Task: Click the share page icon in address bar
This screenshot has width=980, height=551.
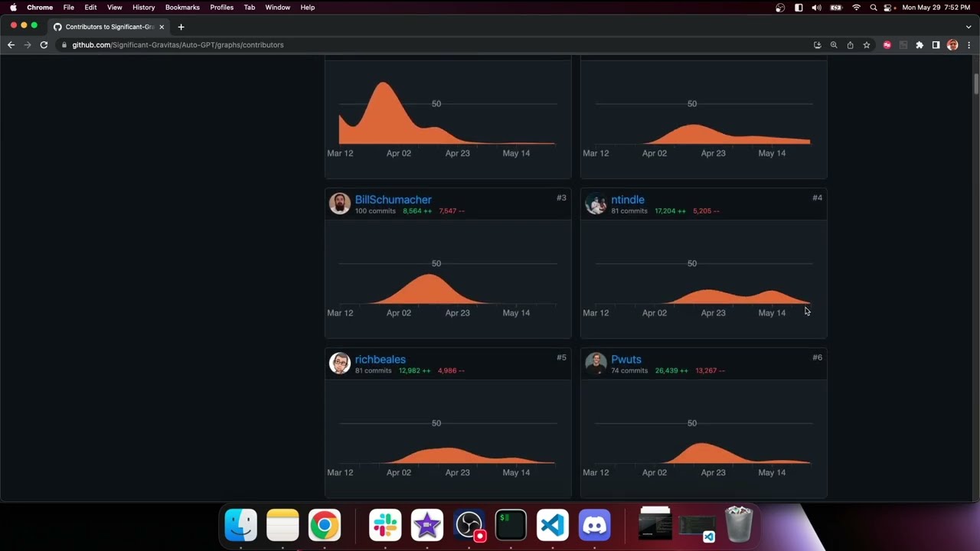Action: (x=850, y=45)
